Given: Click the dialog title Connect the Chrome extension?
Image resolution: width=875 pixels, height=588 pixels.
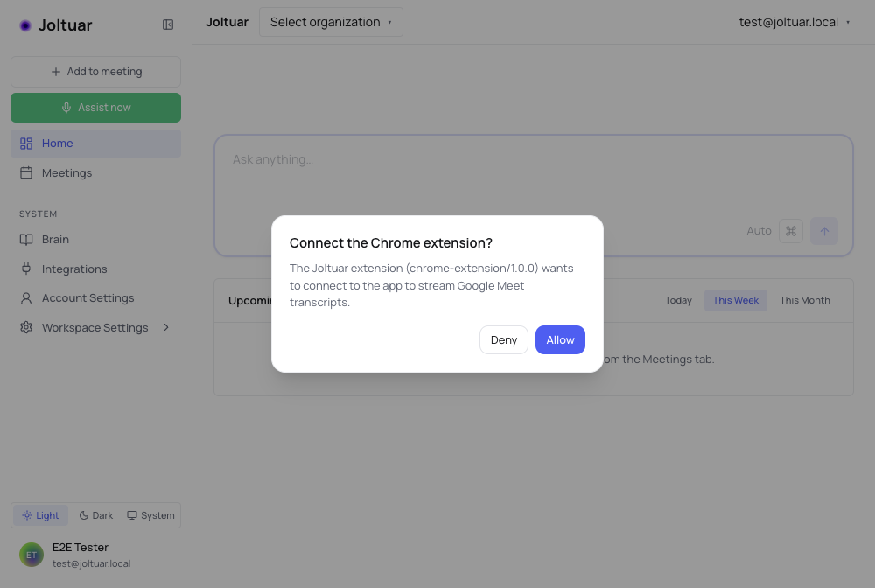Looking at the screenshot, I should pyautogui.click(x=390, y=243).
